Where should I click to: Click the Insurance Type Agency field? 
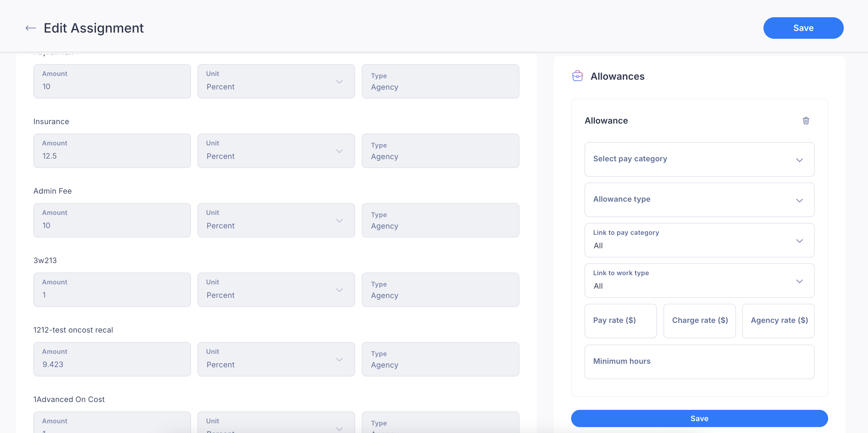pos(440,151)
